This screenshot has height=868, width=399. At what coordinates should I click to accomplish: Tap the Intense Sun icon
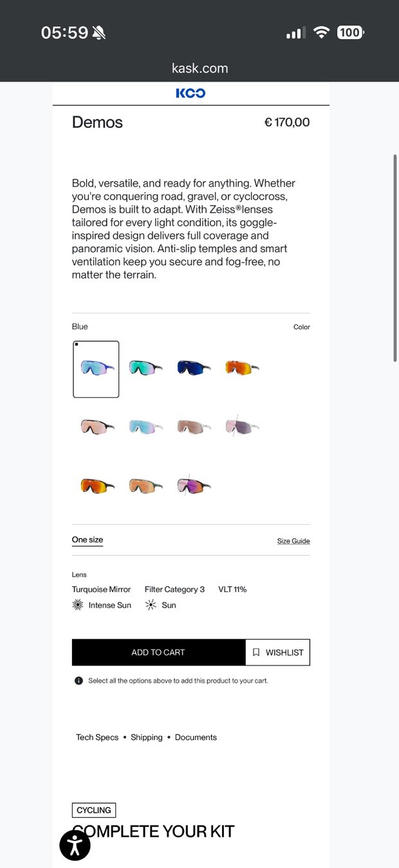78,605
